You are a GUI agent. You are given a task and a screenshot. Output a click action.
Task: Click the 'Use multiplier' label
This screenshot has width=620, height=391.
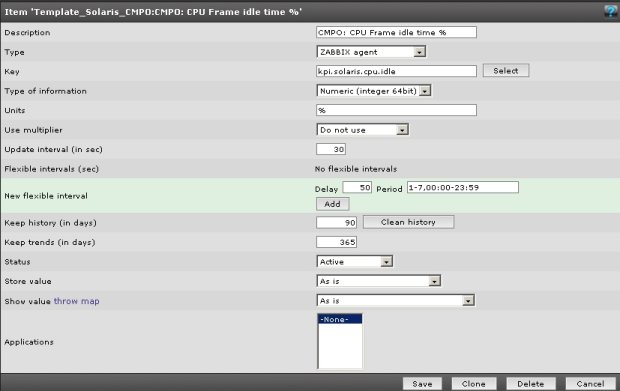point(33,130)
